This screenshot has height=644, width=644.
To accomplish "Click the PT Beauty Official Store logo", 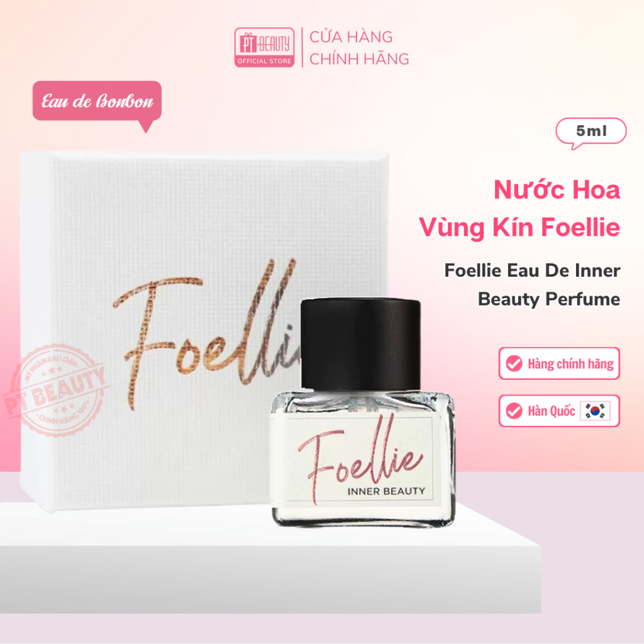I will click(264, 47).
